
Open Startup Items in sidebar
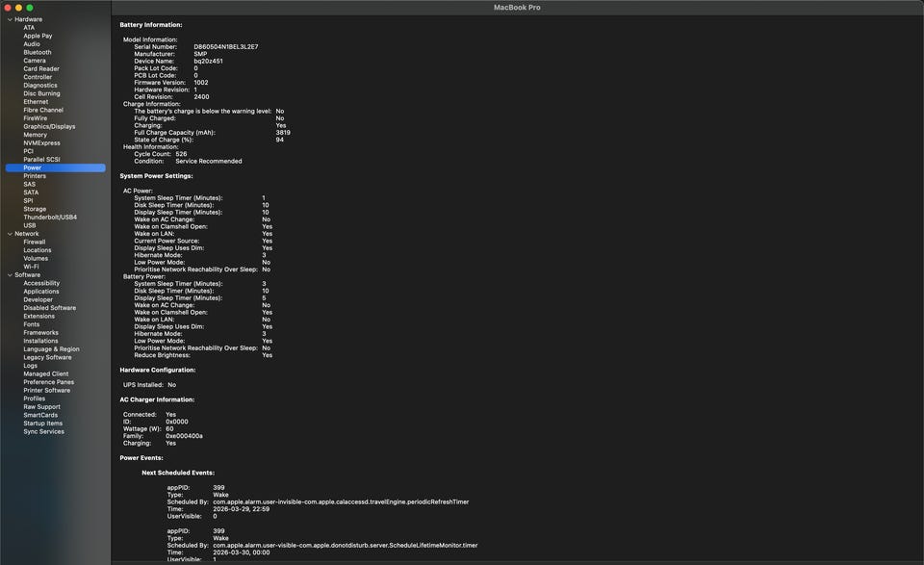[42, 424]
